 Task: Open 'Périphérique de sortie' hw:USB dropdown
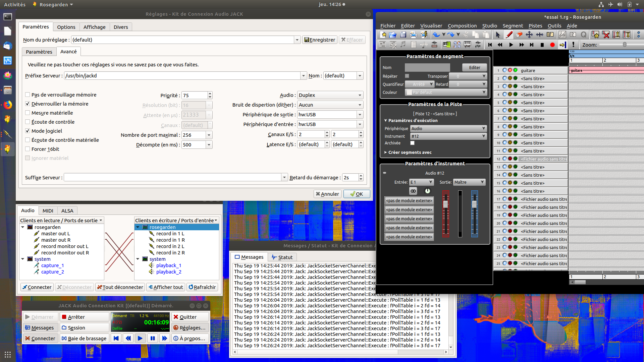click(360, 115)
